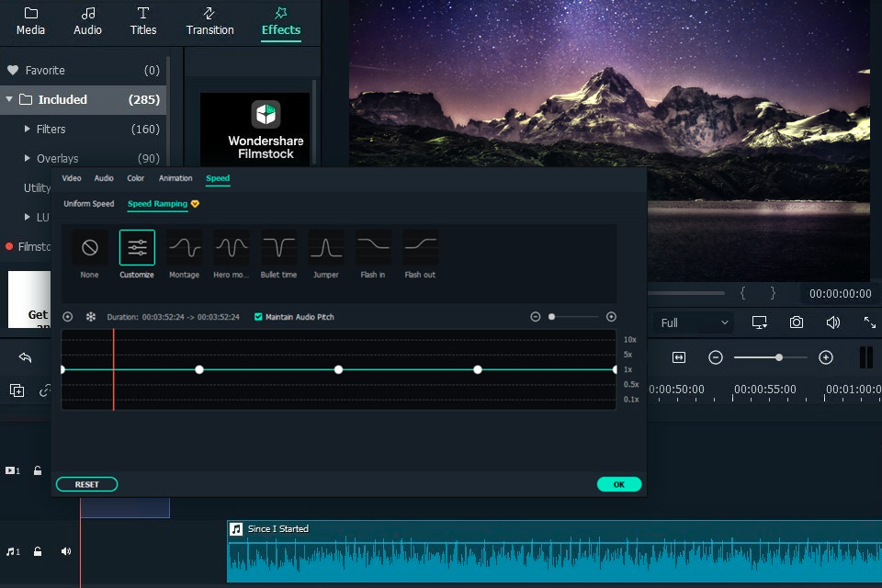Click the undo arrow icon
This screenshot has width=882, height=588.
pyautogui.click(x=25, y=357)
